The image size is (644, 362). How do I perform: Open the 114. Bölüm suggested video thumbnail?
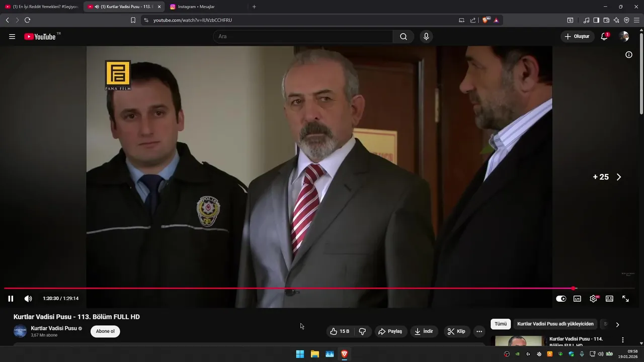[519, 341]
